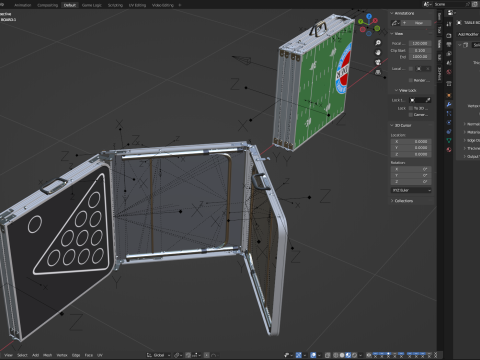Open the UV menu in viewport header
Screen dimensions: 480x360
click(x=100, y=355)
